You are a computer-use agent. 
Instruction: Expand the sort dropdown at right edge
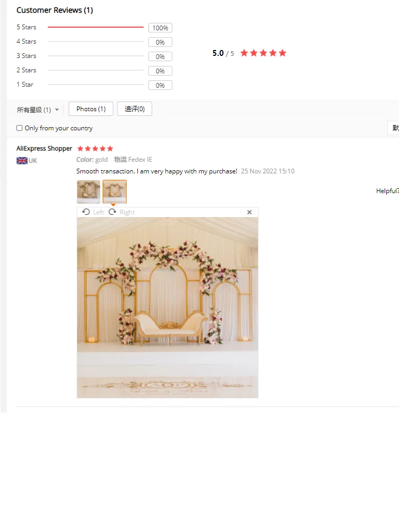tap(394, 128)
